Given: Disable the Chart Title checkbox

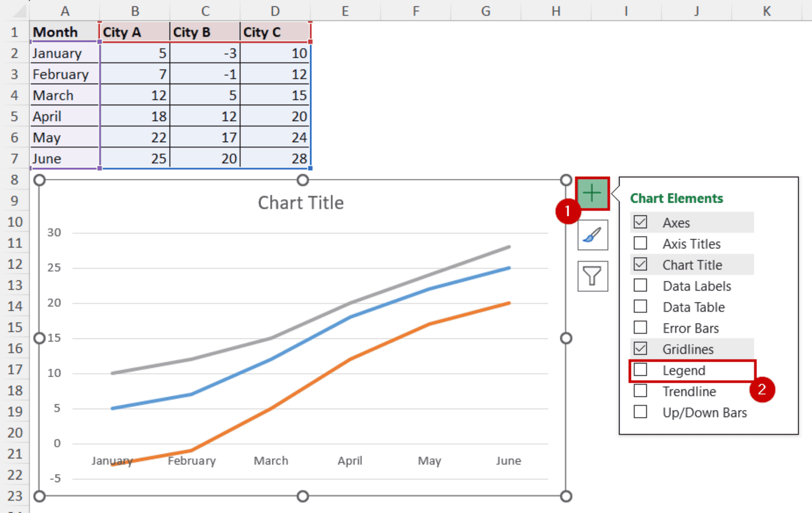Looking at the screenshot, I should coord(641,264).
